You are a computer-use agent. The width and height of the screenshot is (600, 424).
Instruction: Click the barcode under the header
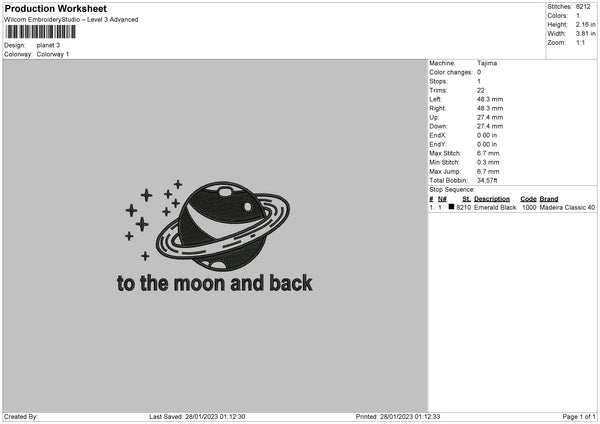point(40,32)
